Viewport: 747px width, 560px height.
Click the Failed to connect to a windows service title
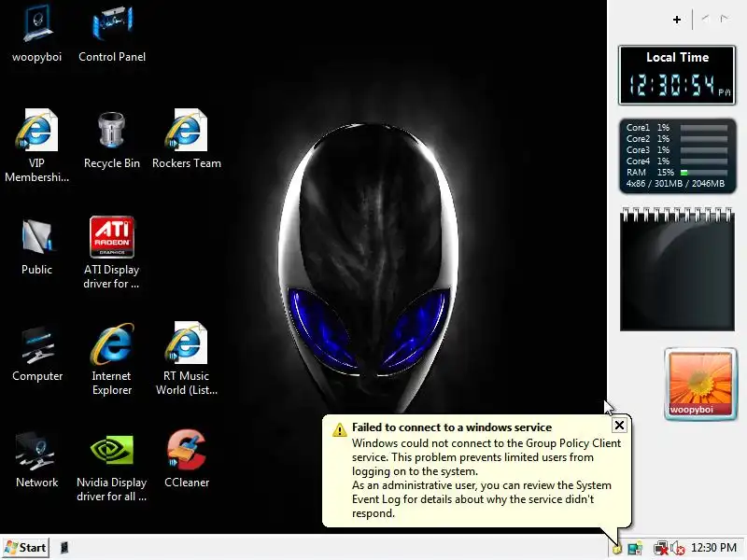(x=452, y=427)
